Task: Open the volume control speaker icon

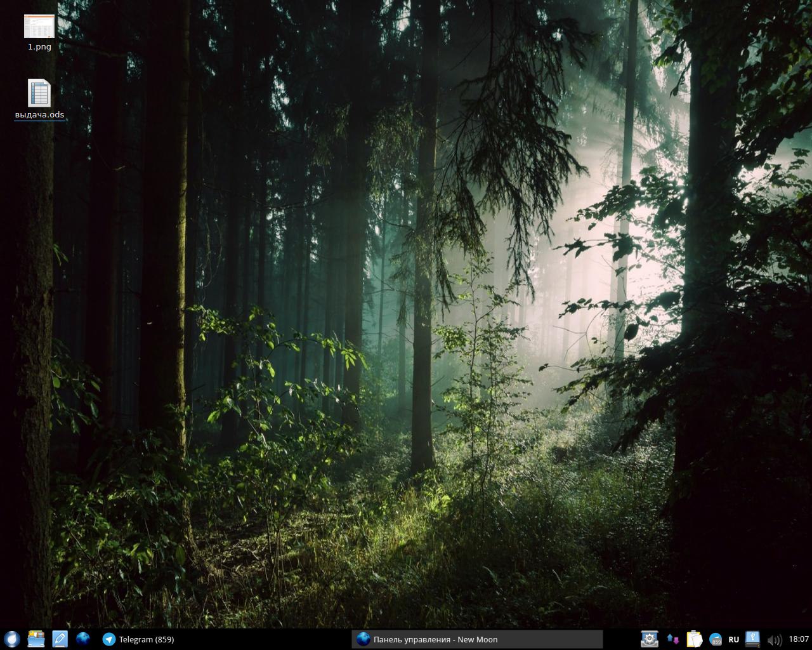Action: click(x=774, y=639)
